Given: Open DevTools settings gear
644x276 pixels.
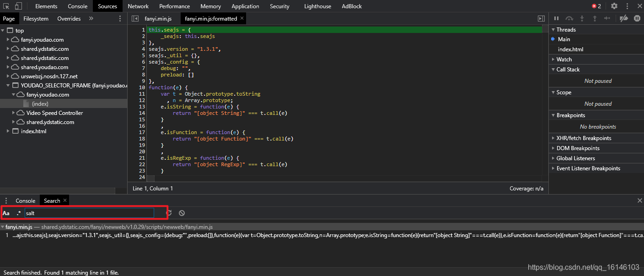Looking at the screenshot, I should point(614,6).
